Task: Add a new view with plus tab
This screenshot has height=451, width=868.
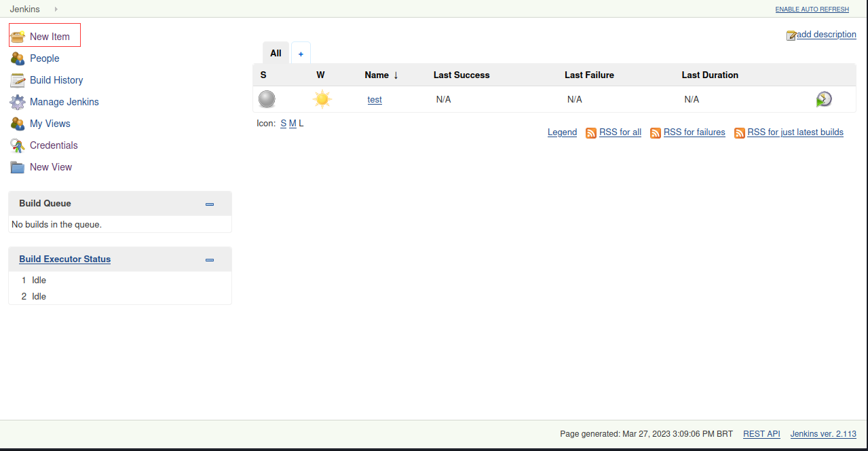Action: coord(301,53)
